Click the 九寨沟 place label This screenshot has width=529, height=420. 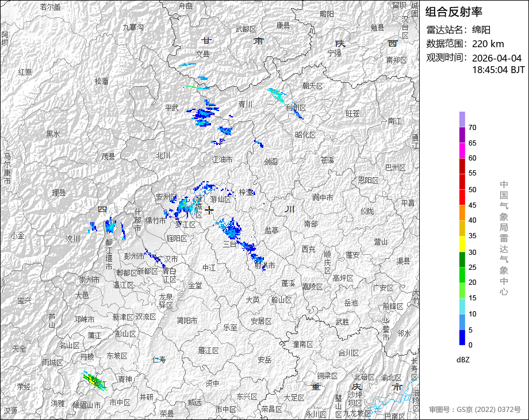[x=133, y=27]
